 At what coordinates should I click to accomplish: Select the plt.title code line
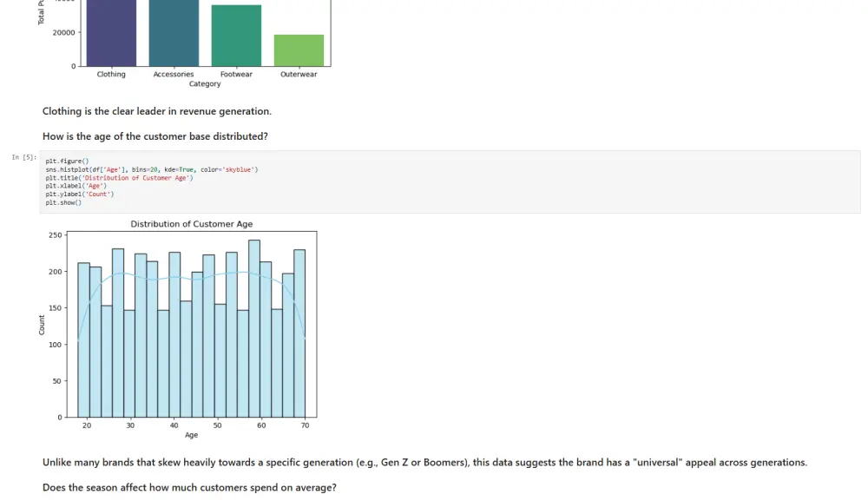tap(119, 178)
